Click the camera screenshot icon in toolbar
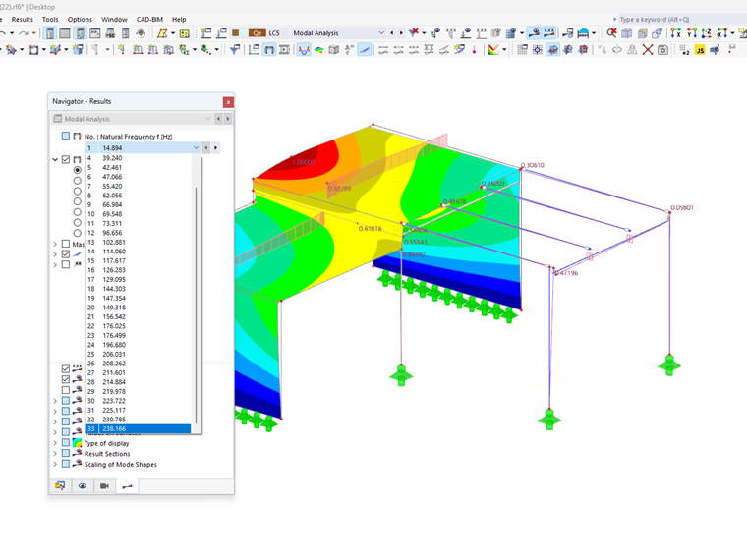 pyautogui.click(x=662, y=50)
